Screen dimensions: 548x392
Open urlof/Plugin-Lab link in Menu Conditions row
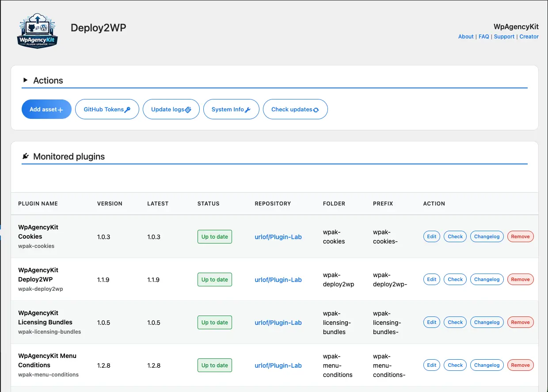point(278,365)
